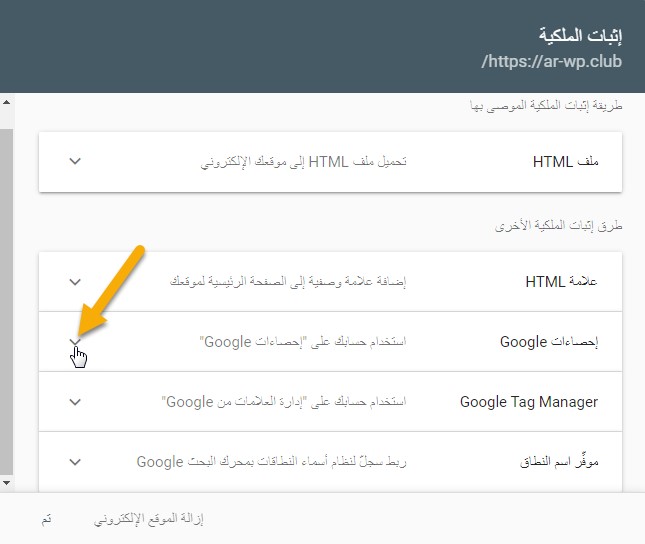
Task: Expand the علامة HTML row chevron
Action: pyautogui.click(x=75, y=281)
